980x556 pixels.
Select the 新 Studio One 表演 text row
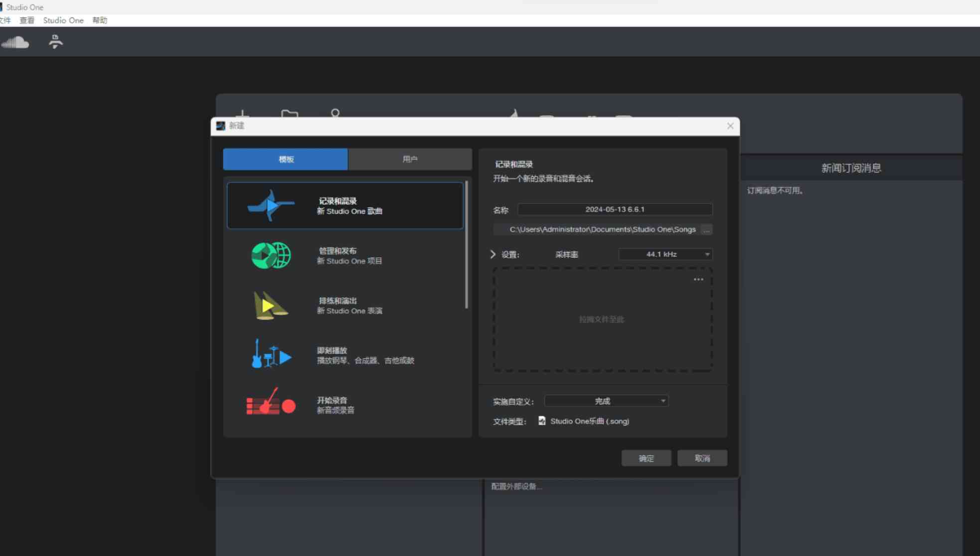tap(349, 311)
